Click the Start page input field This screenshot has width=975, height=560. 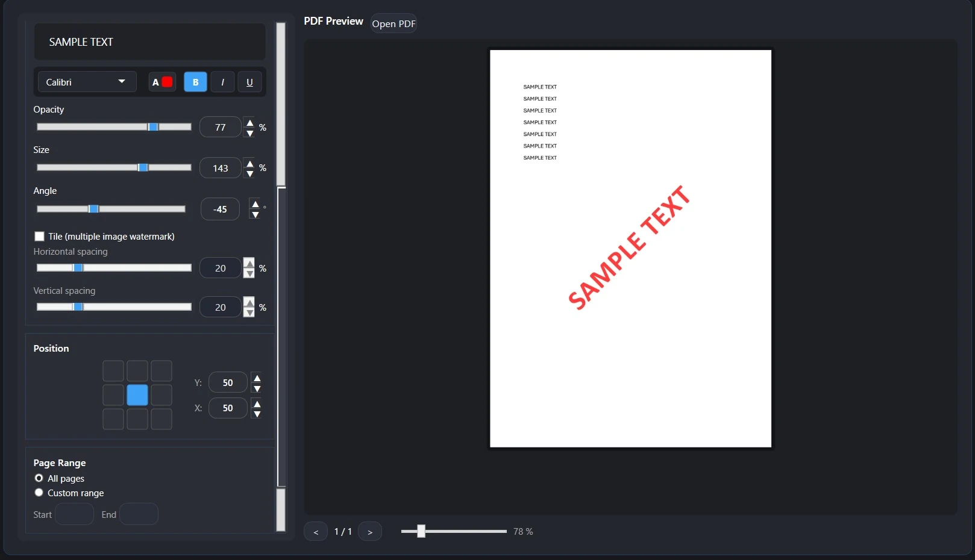pyautogui.click(x=74, y=514)
